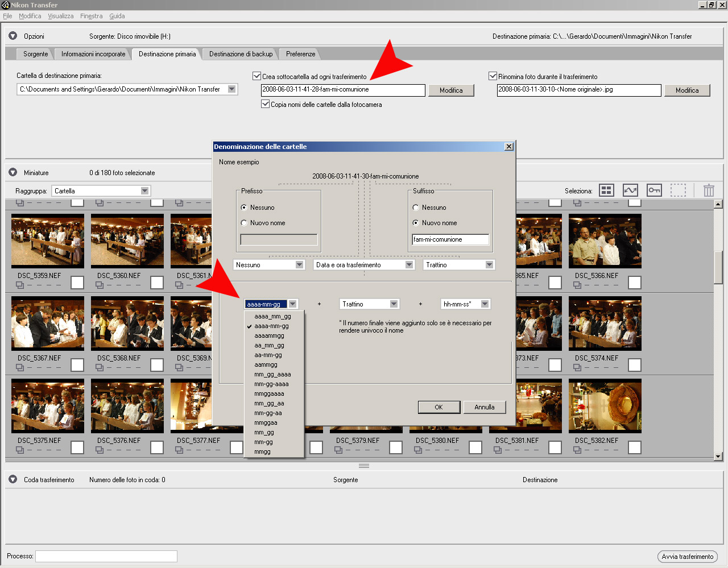Click OK in the folder naming dialog

coord(439,407)
